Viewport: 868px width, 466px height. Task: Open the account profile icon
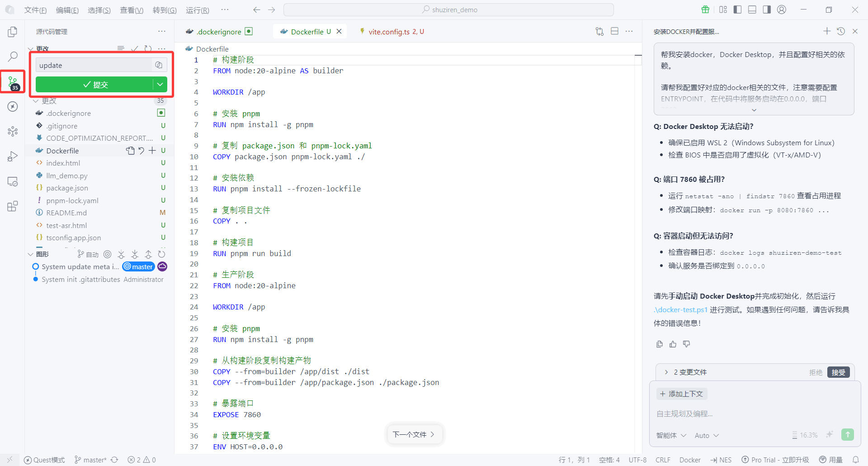(782, 10)
